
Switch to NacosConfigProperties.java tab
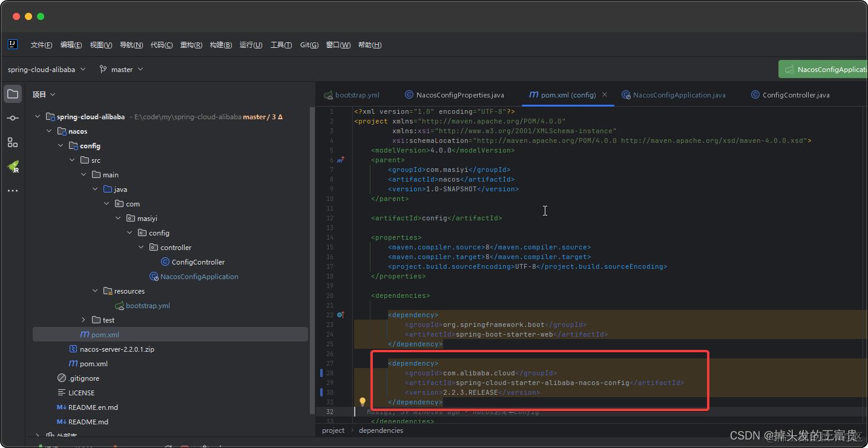454,95
